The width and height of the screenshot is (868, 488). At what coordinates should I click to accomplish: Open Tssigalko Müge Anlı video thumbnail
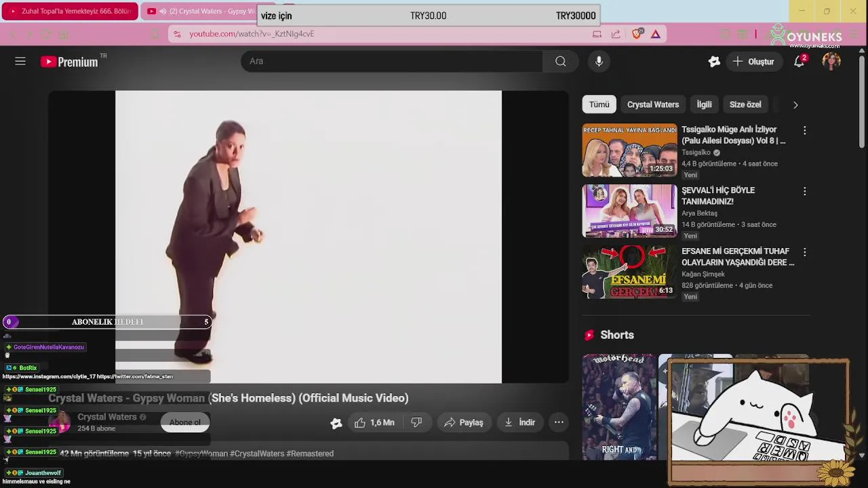[629, 150]
